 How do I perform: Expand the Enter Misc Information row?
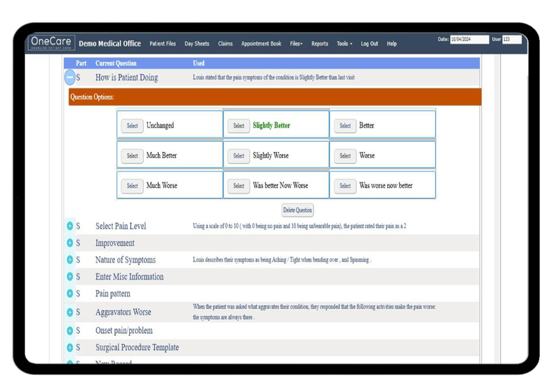pyautogui.click(x=70, y=276)
